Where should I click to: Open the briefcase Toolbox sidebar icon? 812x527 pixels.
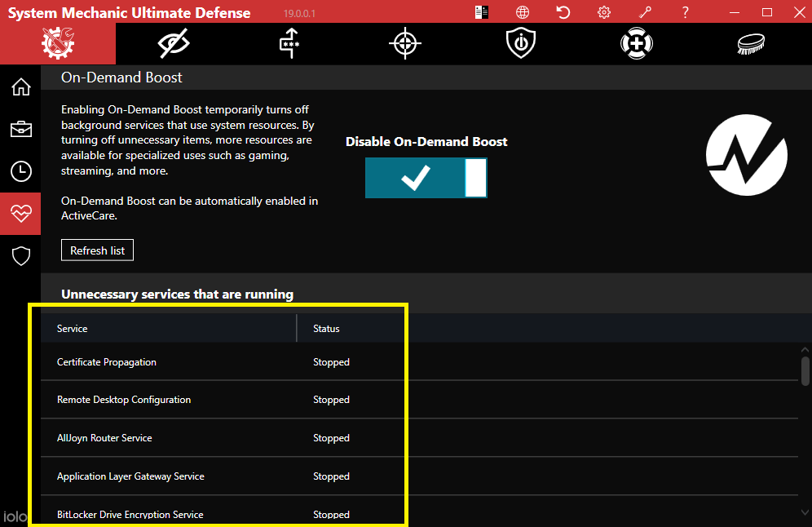pos(20,129)
